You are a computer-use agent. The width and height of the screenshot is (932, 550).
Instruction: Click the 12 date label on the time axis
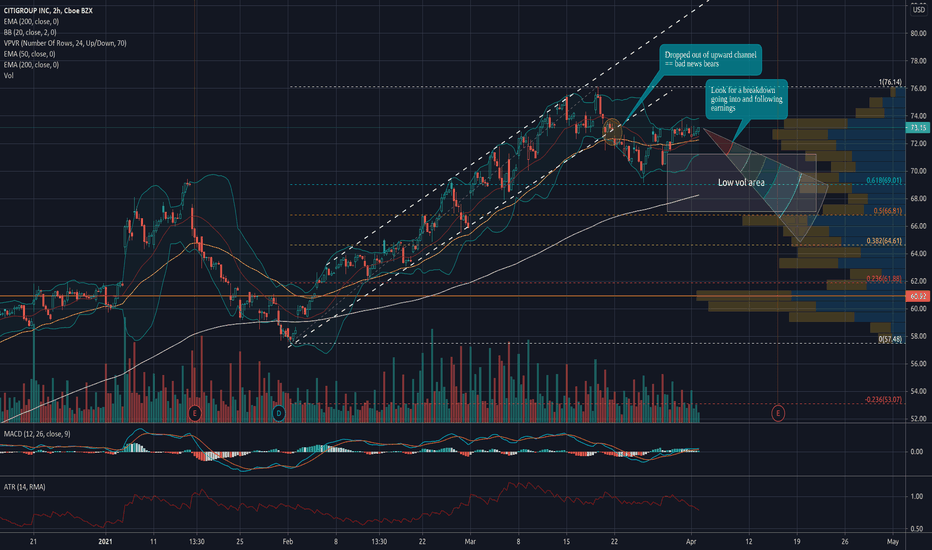748,542
